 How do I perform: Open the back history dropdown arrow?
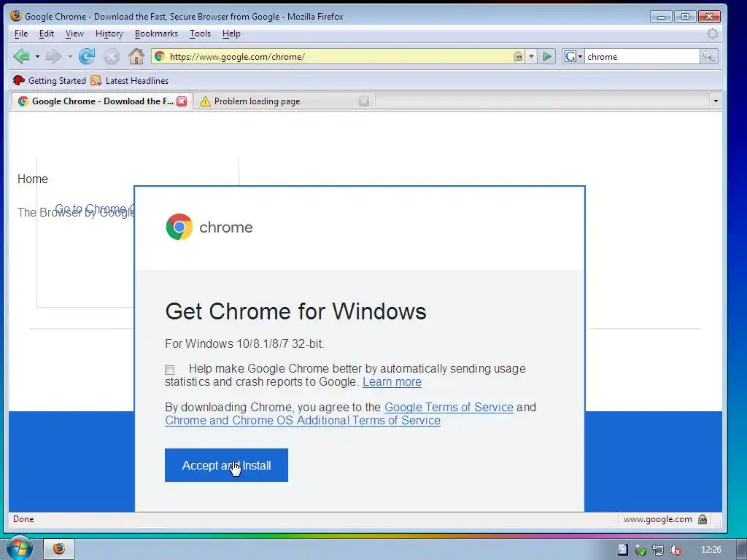coord(37,57)
